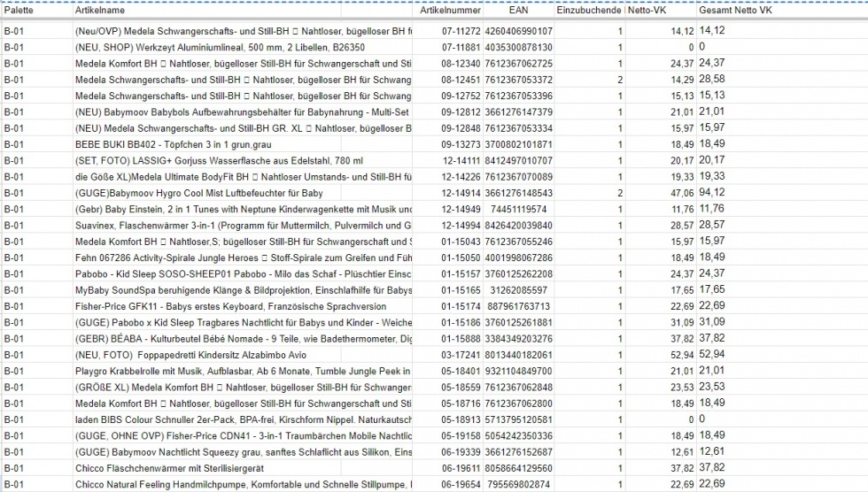Click the Fehn 067286 Activity-Spirale cell
868x492 pixels.
pos(244,258)
